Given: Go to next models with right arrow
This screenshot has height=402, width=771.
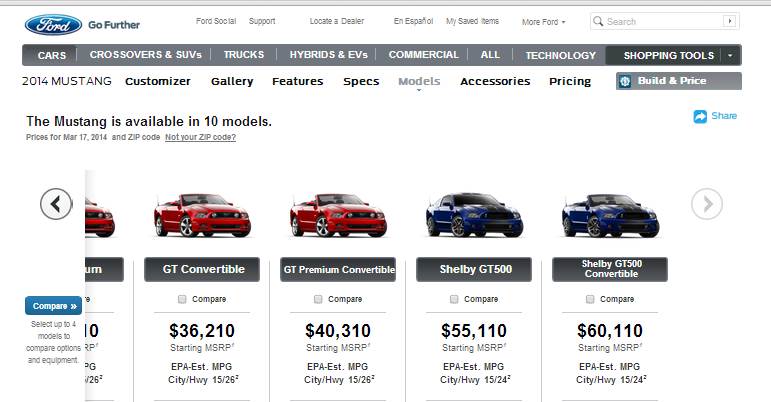Looking at the screenshot, I should click(x=707, y=203).
